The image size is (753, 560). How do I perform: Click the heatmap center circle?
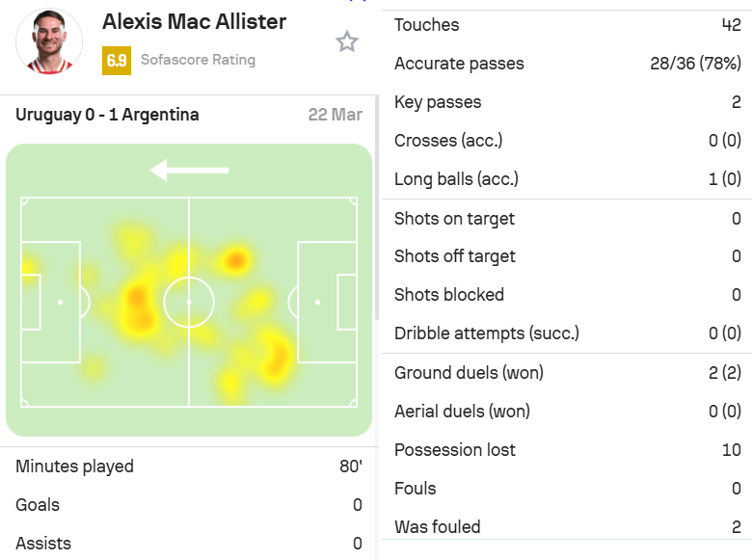[x=189, y=302]
